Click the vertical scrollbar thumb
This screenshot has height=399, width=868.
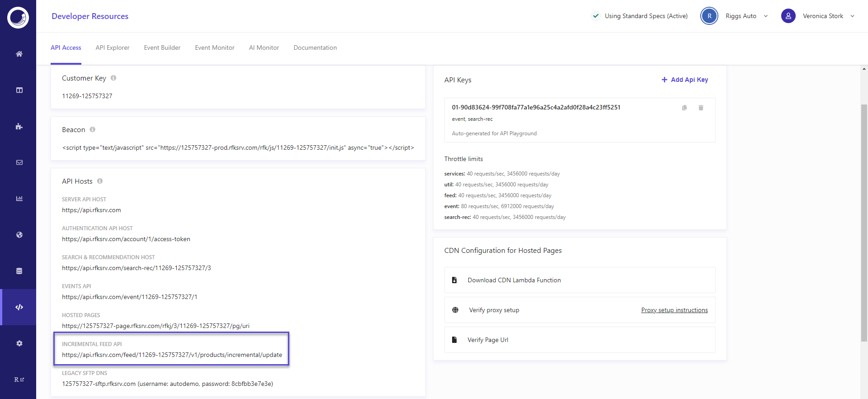coord(864,223)
